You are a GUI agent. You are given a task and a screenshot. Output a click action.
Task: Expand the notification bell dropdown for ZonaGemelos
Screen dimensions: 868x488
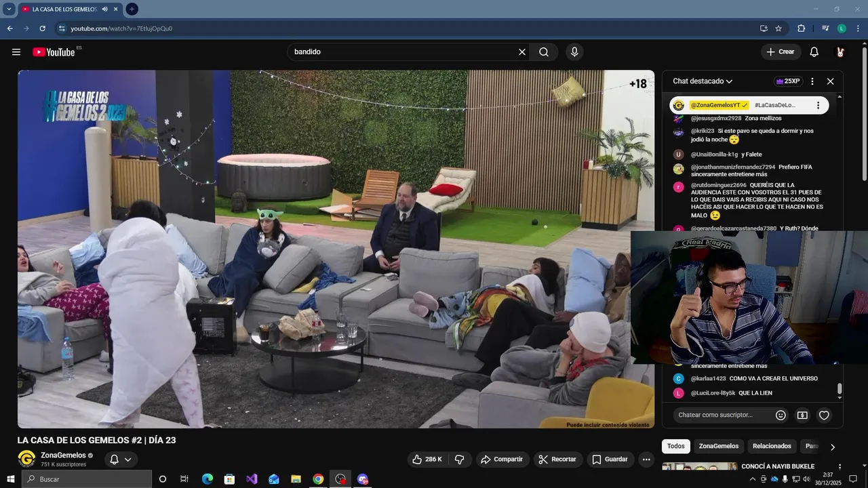pyautogui.click(x=121, y=460)
